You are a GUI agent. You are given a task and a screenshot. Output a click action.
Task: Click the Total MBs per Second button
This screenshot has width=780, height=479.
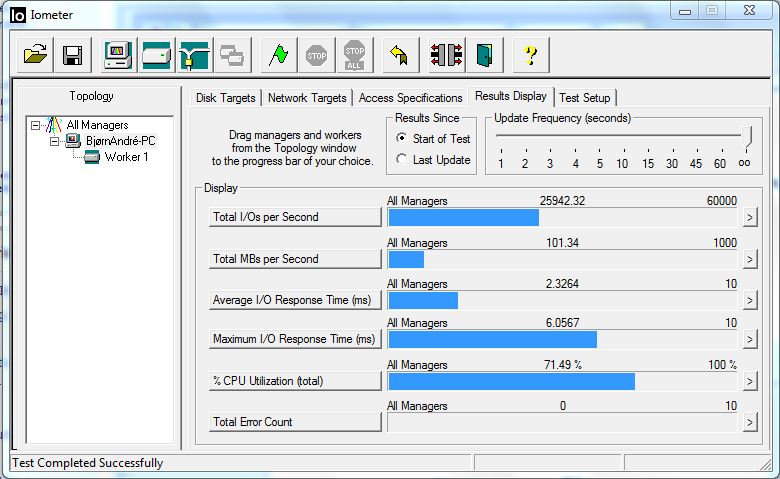tap(295, 259)
